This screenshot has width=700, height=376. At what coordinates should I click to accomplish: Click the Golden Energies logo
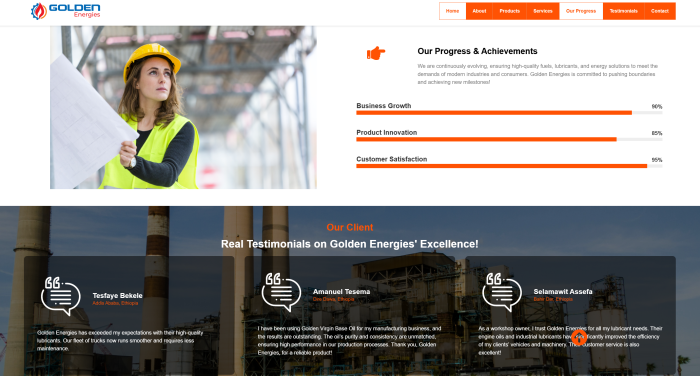(65, 11)
